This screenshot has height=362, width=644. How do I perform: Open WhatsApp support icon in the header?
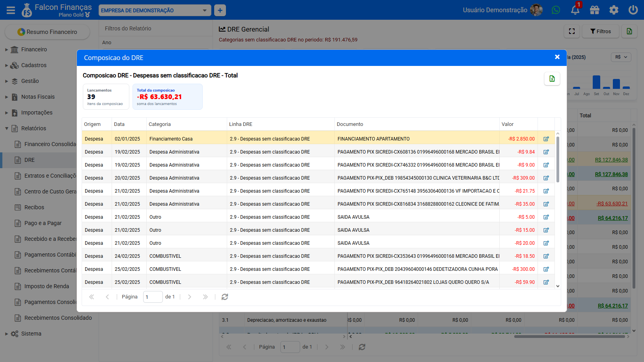556,10
